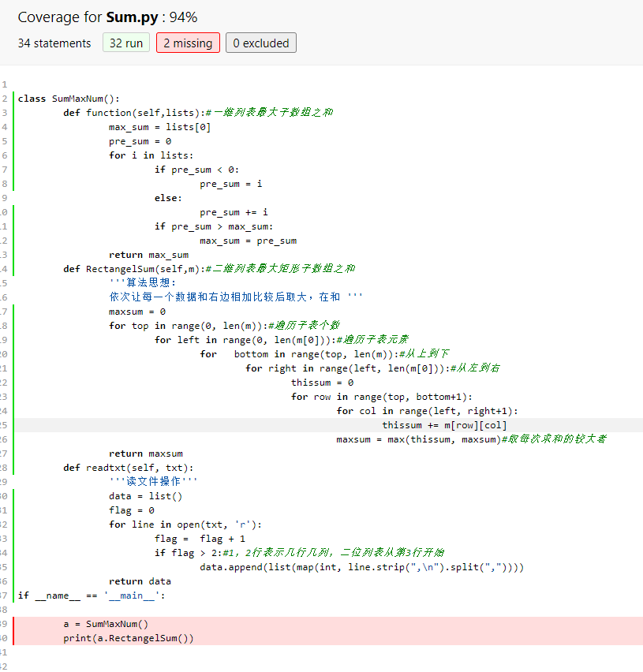The image size is (643, 672).
Task: Click the 'def RectangelSum(self,m)' line
Action: pyautogui.click(x=209, y=269)
